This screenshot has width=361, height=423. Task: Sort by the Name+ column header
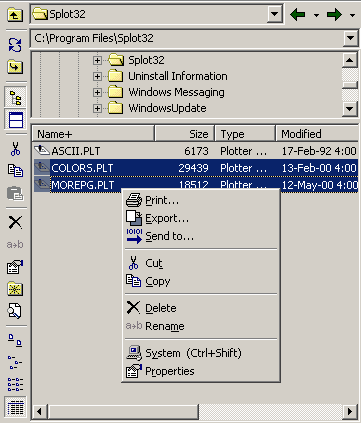click(x=93, y=134)
